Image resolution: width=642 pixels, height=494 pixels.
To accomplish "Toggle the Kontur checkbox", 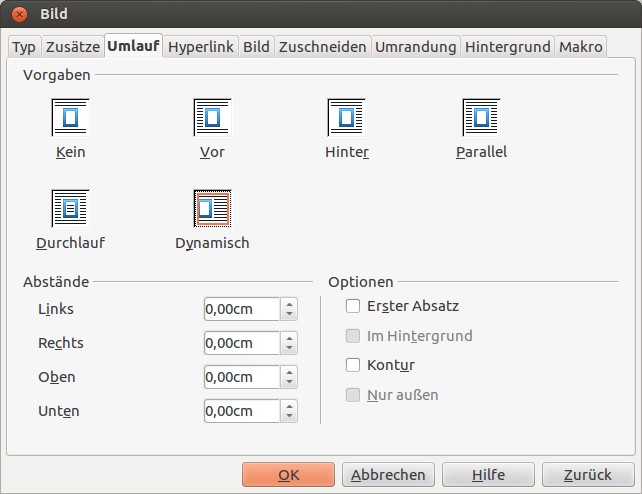I will tap(352, 365).
